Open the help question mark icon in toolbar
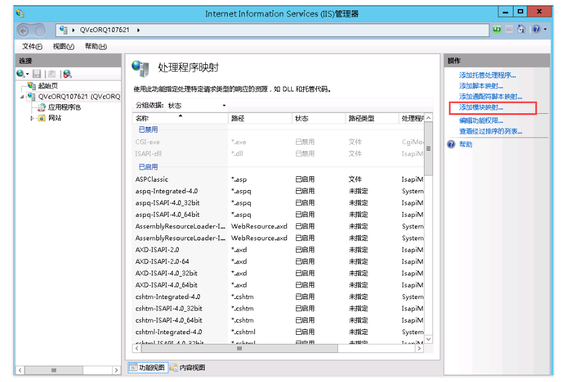The image size is (588, 382). point(537,29)
